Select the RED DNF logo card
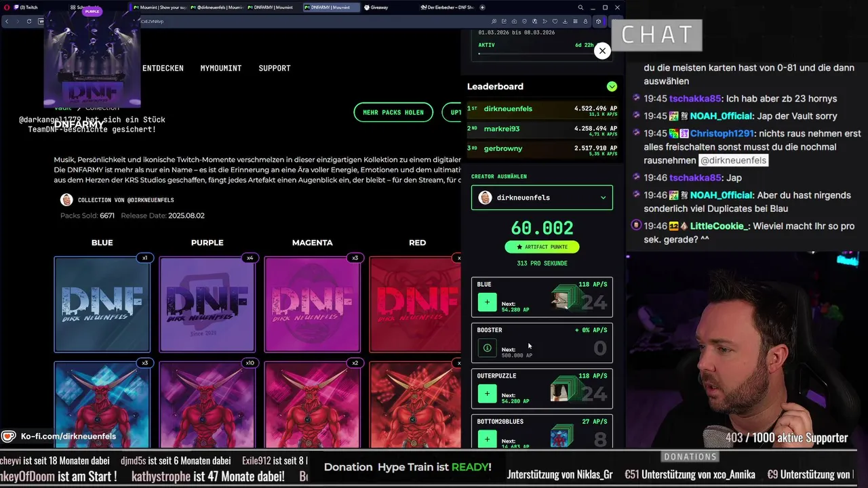The height and width of the screenshot is (488, 868). (415, 304)
